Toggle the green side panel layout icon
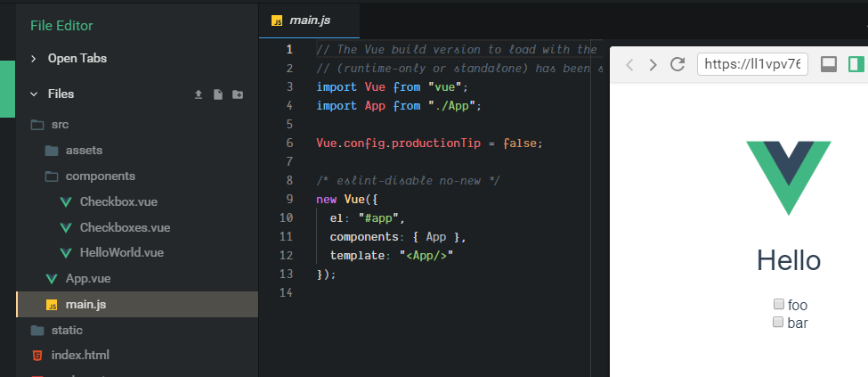 click(856, 64)
